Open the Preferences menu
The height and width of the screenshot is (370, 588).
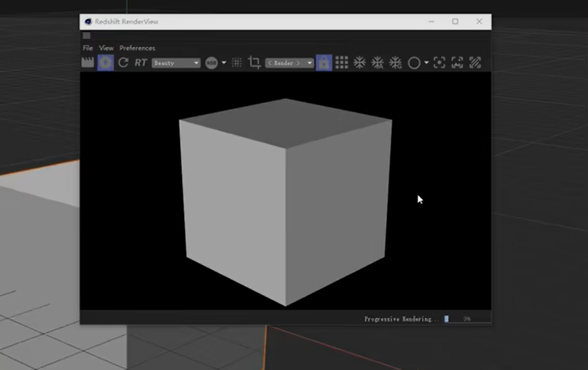[137, 48]
